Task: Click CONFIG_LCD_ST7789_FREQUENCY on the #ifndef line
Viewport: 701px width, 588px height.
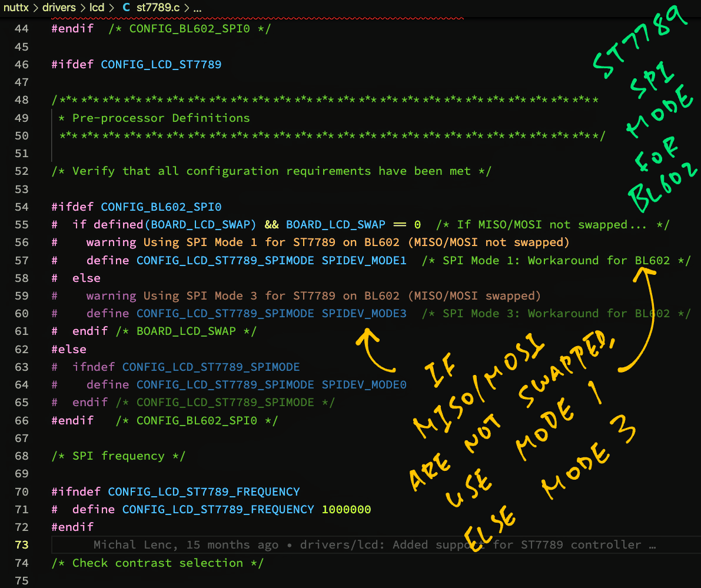Action: [x=204, y=491]
